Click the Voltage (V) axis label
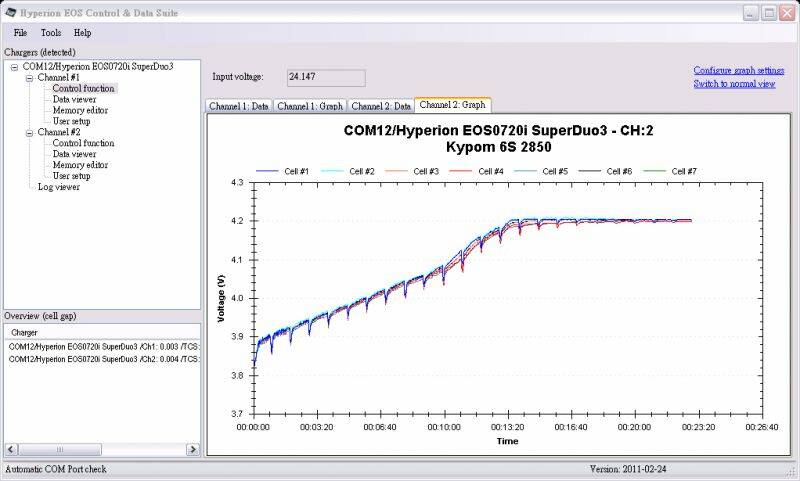 [221, 298]
